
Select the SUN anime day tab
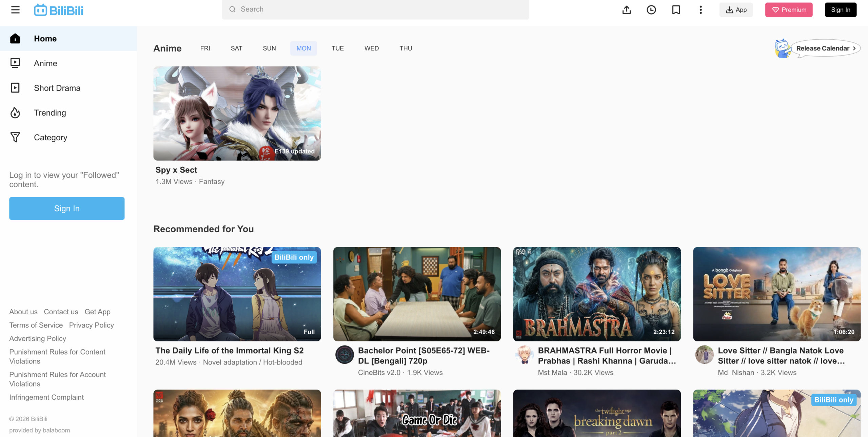tap(269, 48)
